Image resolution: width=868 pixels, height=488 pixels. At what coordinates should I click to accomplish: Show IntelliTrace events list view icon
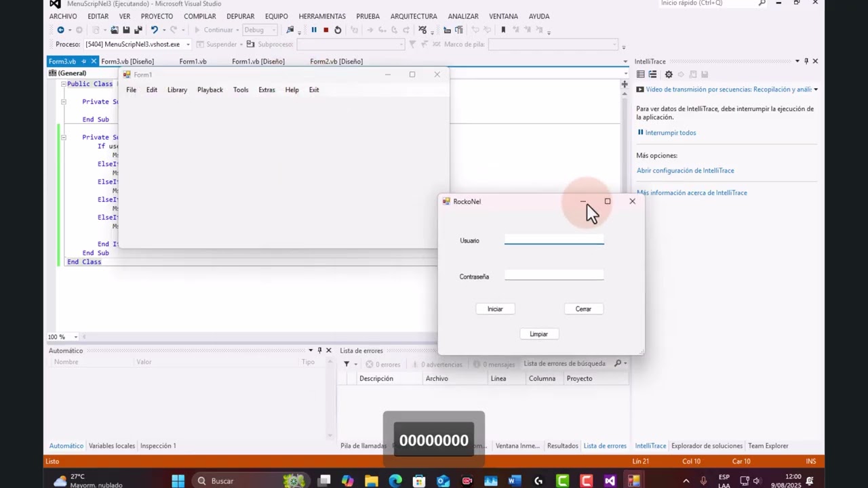click(x=641, y=75)
